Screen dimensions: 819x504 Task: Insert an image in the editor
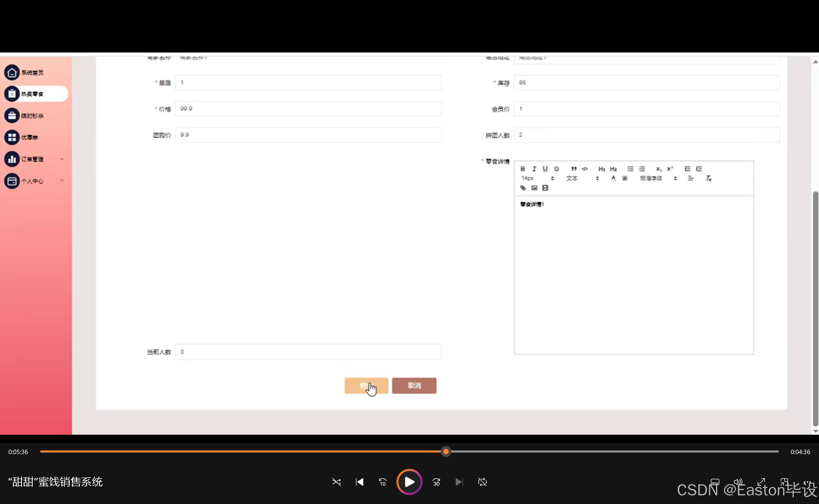point(534,188)
